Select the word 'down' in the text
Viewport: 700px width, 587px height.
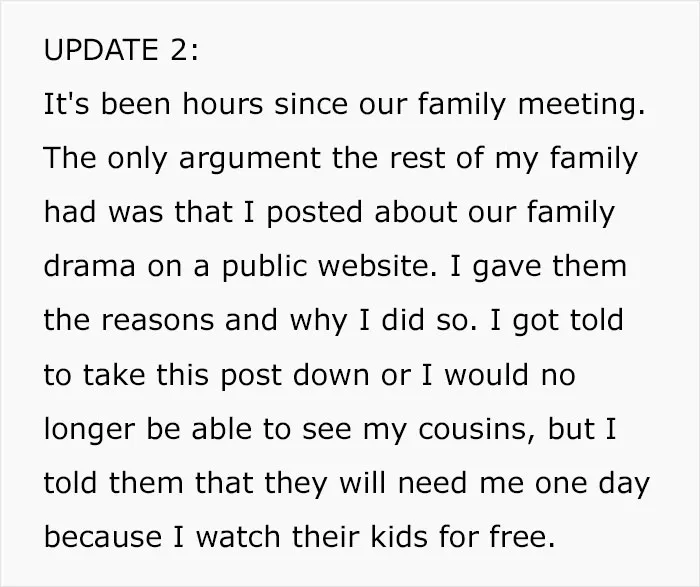[x=331, y=374]
